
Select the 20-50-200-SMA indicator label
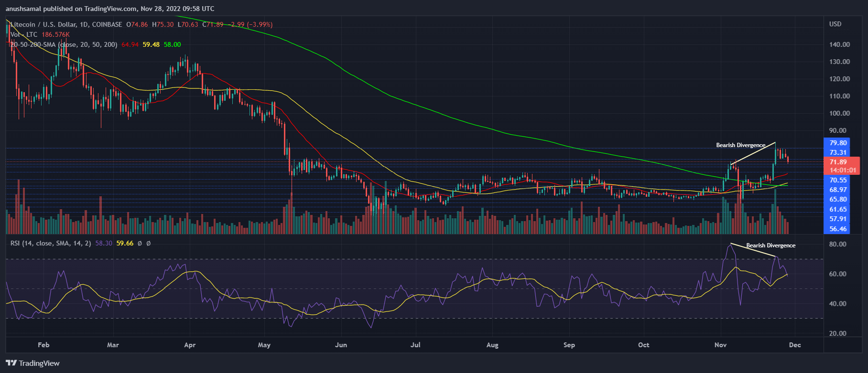[x=64, y=44]
